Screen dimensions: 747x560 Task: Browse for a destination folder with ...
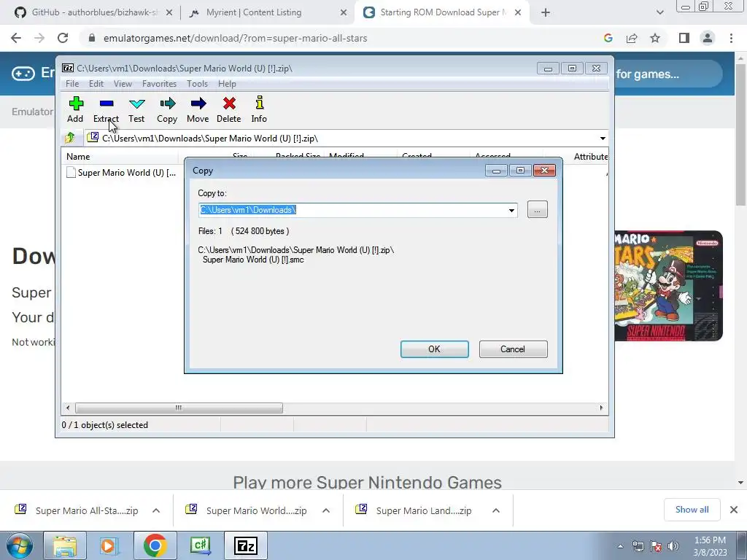[538, 209]
